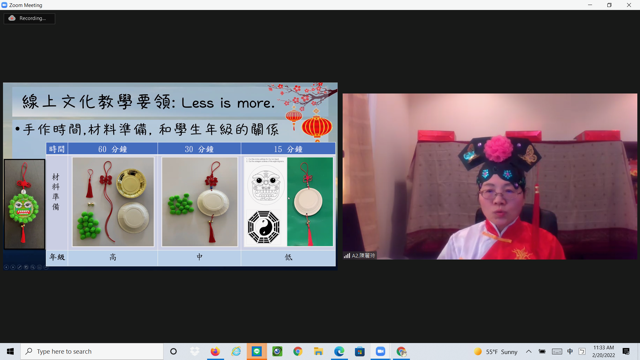Select the speaker video tile

click(x=490, y=176)
